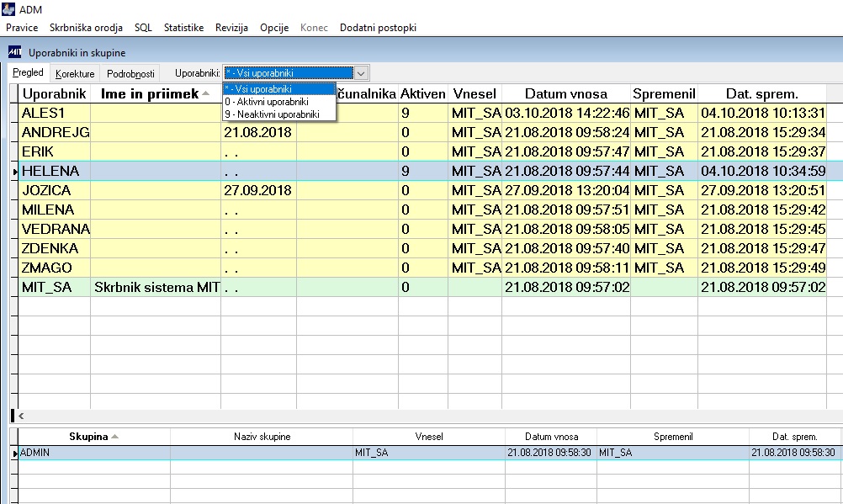Screen dimensions: 843x504
Task: Click the row pointer arrow beside HELENA
Action: (15, 172)
